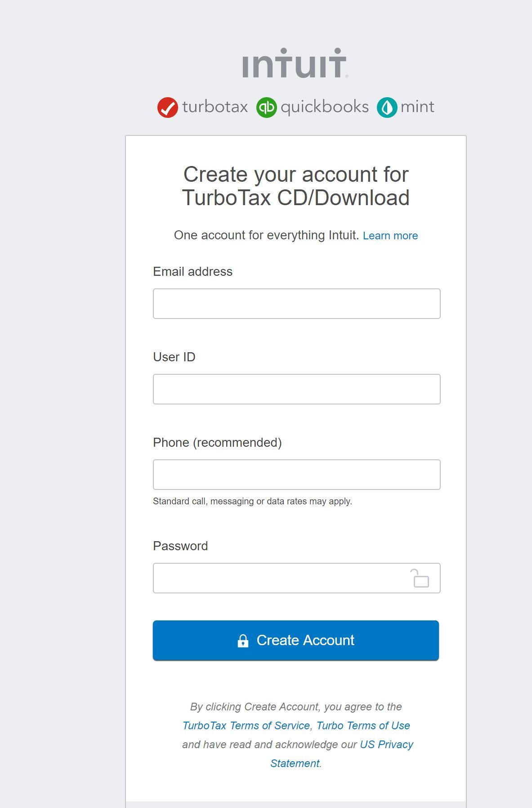This screenshot has width=532, height=808.
Task: Select the QuickBooks circle icon
Action: pyautogui.click(x=267, y=107)
